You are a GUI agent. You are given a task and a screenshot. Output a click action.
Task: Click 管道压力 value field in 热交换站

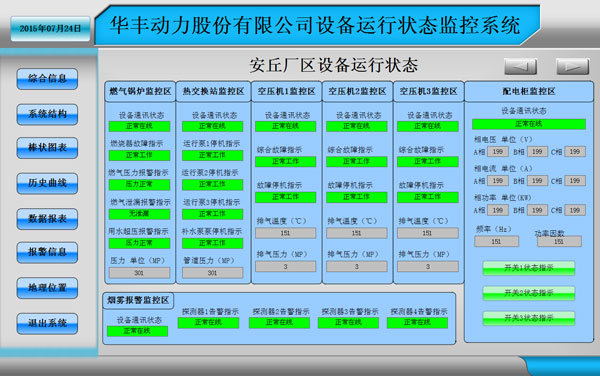coord(212,273)
